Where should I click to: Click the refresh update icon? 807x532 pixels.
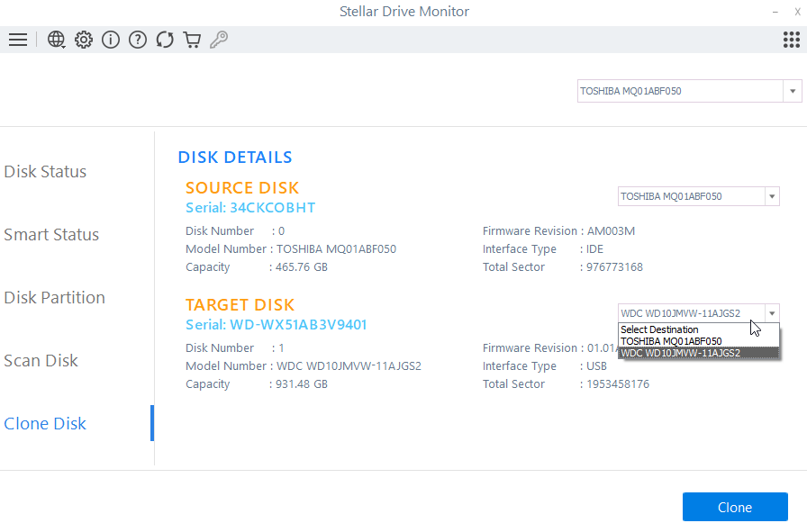(x=165, y=40)
